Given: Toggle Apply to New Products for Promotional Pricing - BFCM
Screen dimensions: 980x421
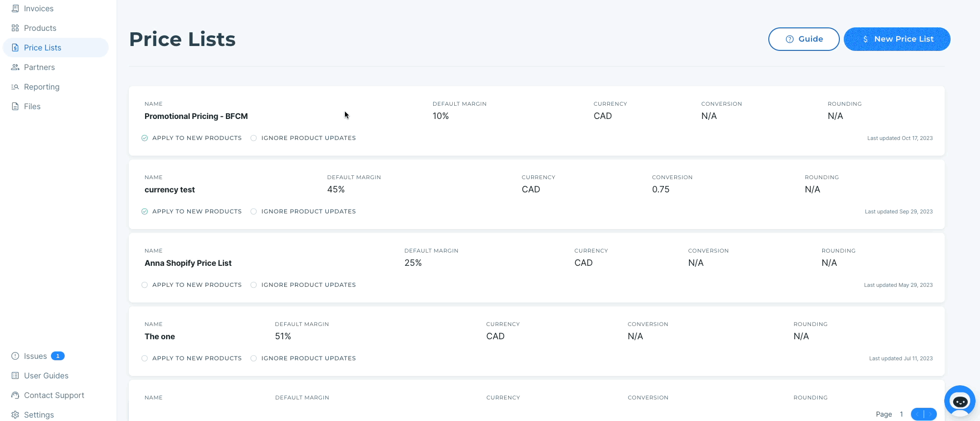Looking at the screenshot, I should 145,138.
